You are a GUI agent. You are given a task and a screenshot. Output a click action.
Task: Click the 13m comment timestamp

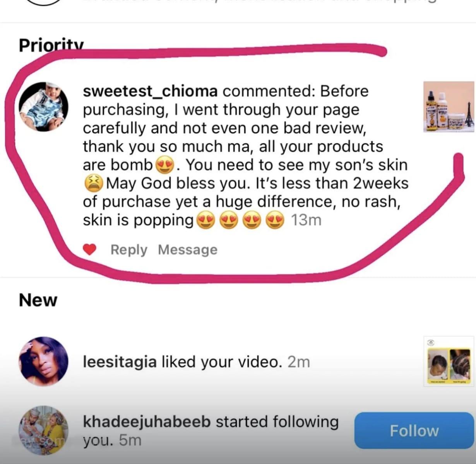pyautogui.click(x=306, y=220)
